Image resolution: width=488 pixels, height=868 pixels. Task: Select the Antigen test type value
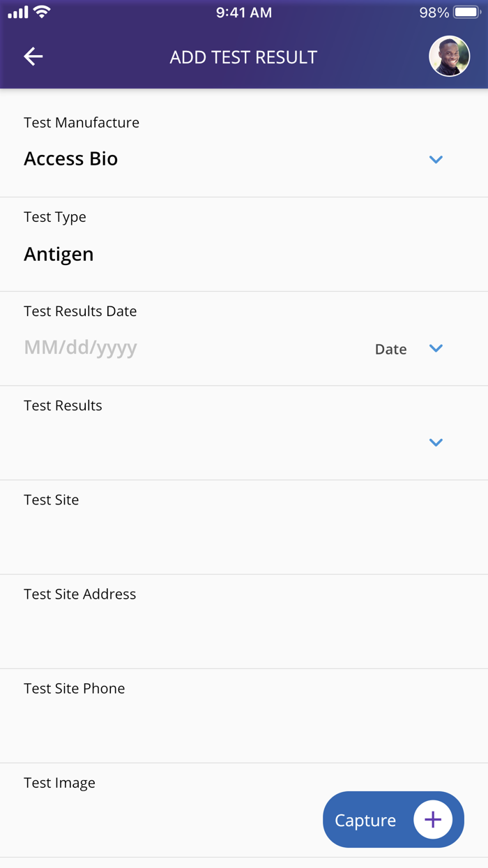59,254
